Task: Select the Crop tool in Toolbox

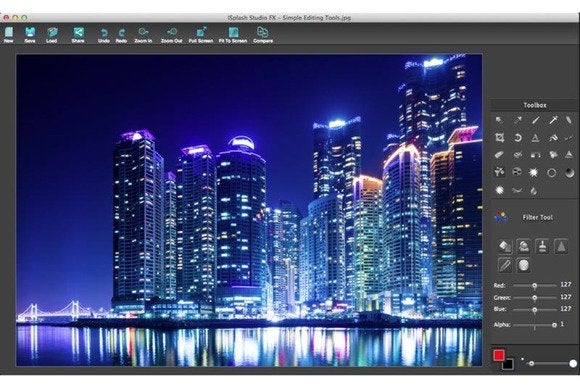Action: [x=499, y=138]
